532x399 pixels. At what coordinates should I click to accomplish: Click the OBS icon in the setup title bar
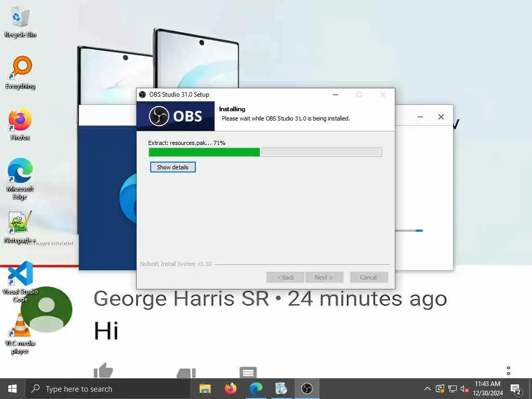point(142,95)
